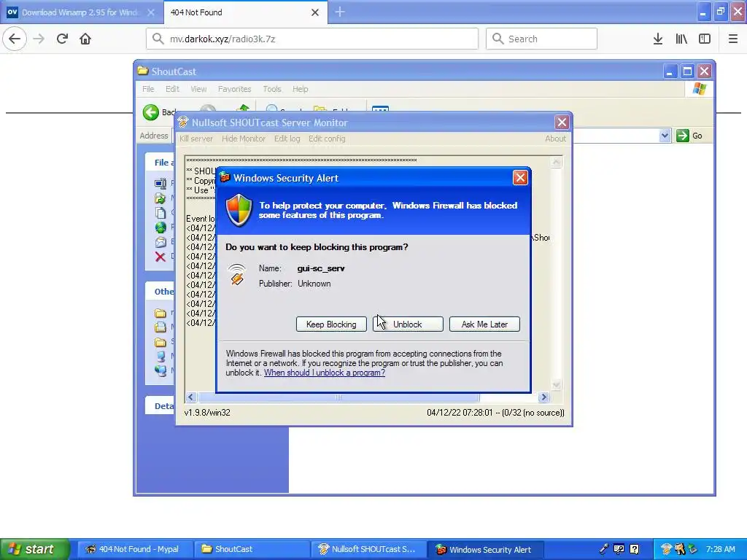Image resolution: width=747 pixels, height=560 pixels.
Task: Open File menu in ShoutCast explorer window
Action: point(148,89)
